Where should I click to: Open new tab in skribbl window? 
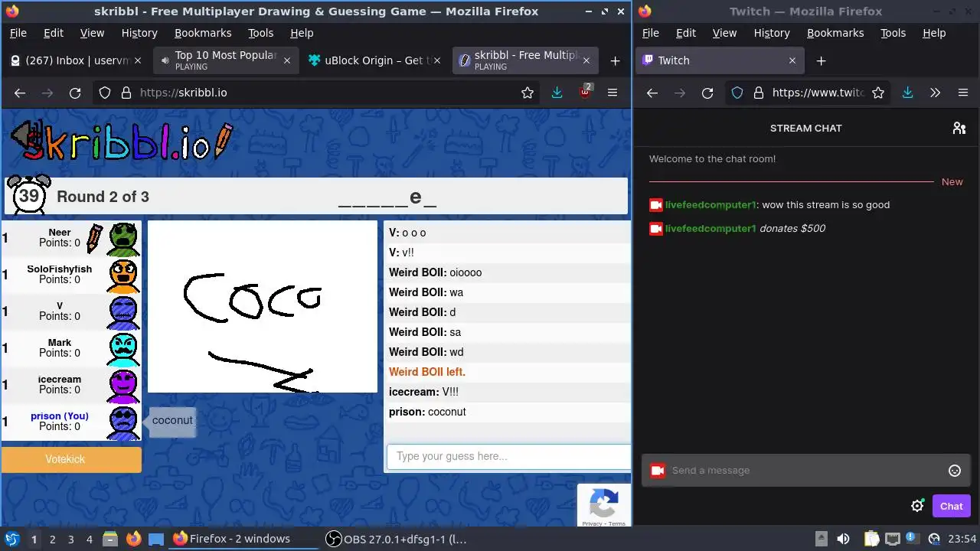coord(615,60)
